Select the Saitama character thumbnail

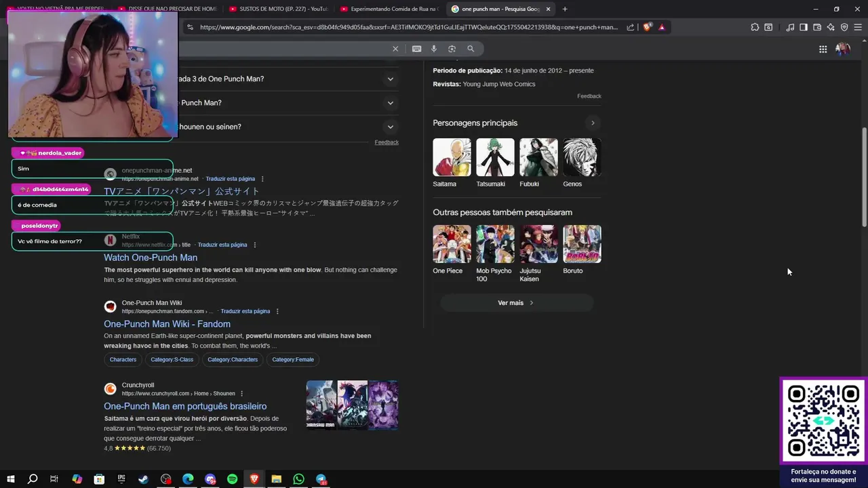tap(452, 157)
